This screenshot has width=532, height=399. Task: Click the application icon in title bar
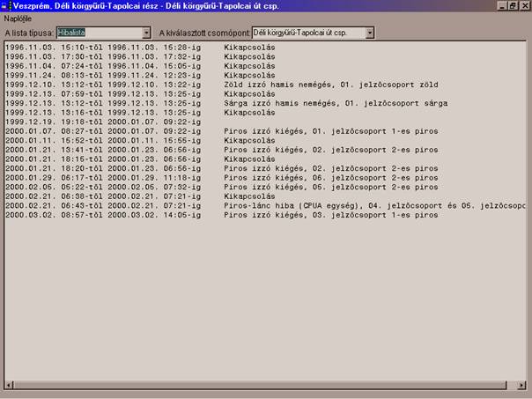point(6,5)
